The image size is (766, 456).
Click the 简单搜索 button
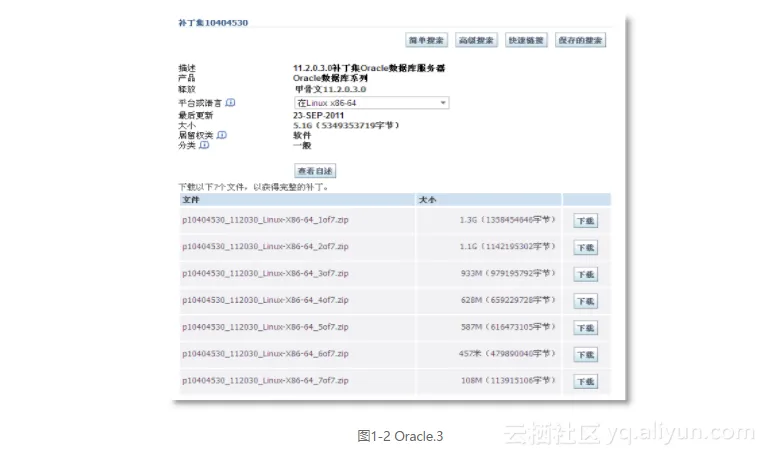(x=426, y=40)
